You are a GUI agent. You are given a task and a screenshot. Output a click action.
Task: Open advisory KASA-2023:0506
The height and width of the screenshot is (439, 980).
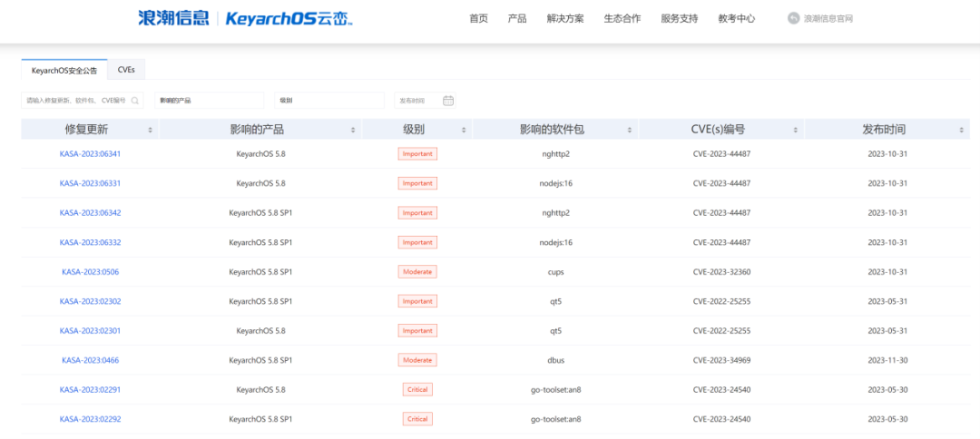click(90, 271)
